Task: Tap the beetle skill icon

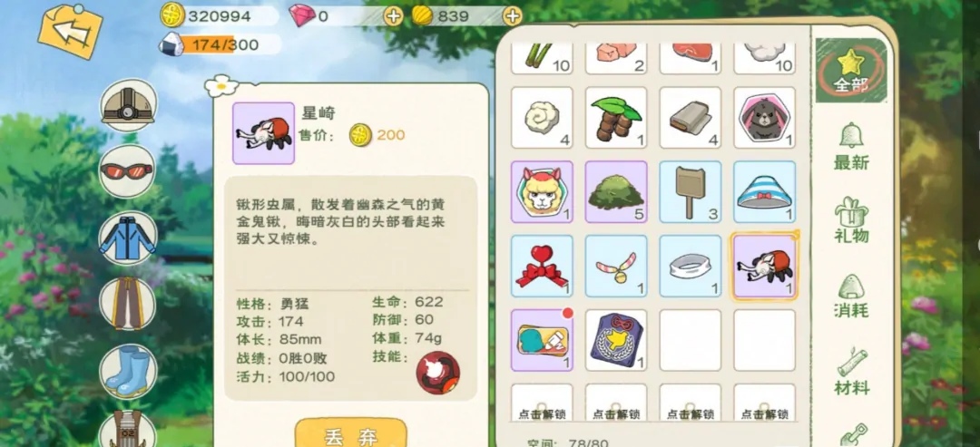Action: 438,373
